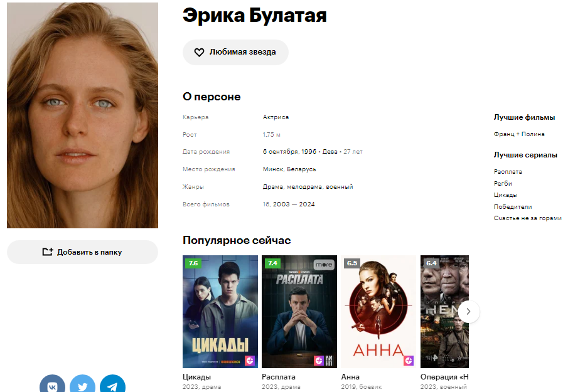The height and width of the screenshot is (392, 563).
Task: Click the heart icon on Любимая звезда
Action: pyautogui.click(x=199, y=52)
